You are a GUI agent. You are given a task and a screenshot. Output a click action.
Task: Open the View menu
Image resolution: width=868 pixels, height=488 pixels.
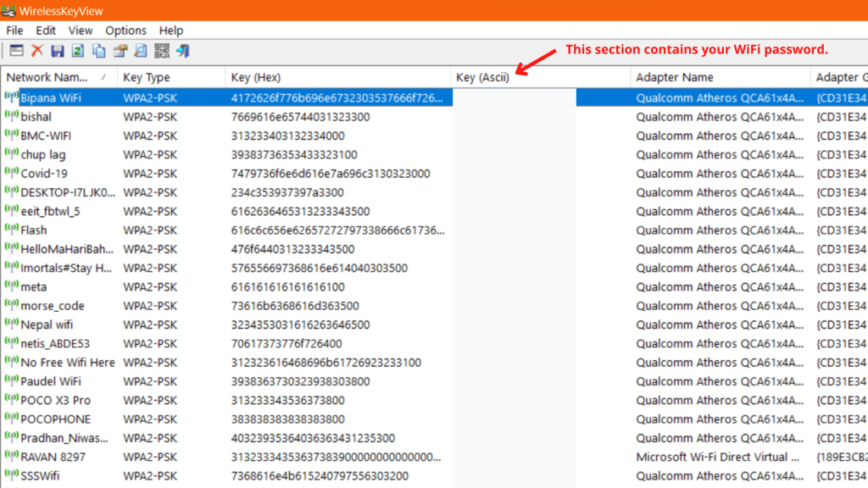tap(81, 30)
